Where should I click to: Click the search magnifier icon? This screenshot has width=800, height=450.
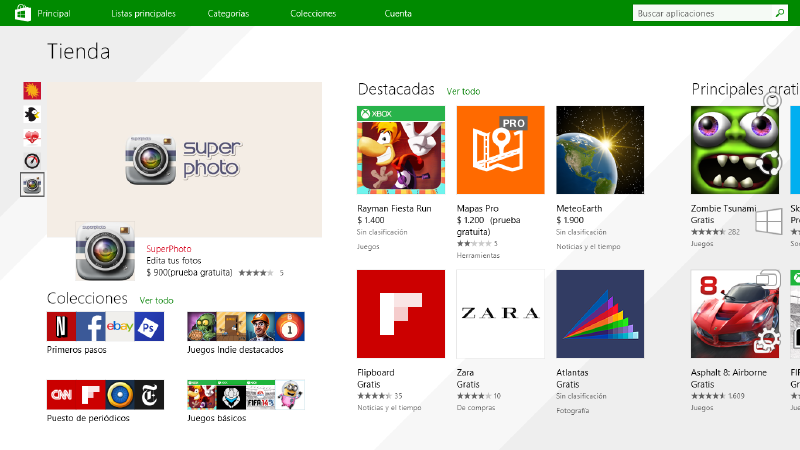(780, 13)
